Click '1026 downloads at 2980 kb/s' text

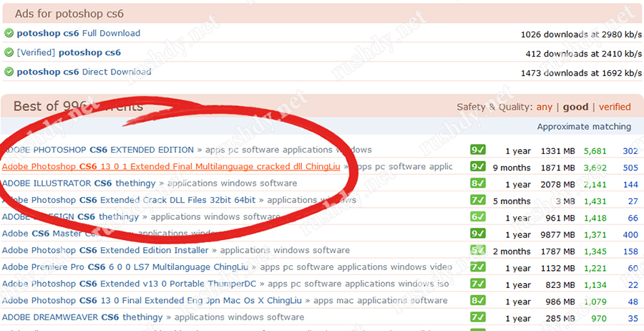(x=581, y=34)
